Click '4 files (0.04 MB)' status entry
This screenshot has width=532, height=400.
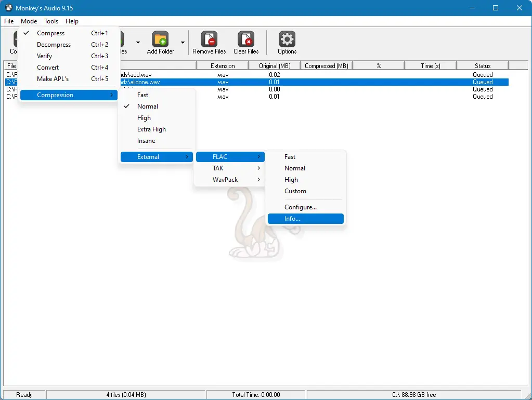tap(126, 395)
